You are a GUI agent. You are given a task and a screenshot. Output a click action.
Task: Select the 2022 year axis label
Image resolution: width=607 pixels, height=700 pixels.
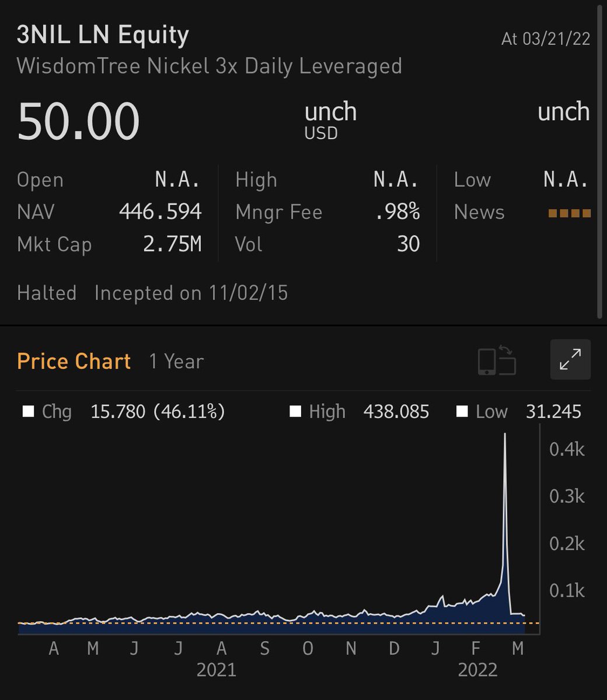click(x=477, y=670)
